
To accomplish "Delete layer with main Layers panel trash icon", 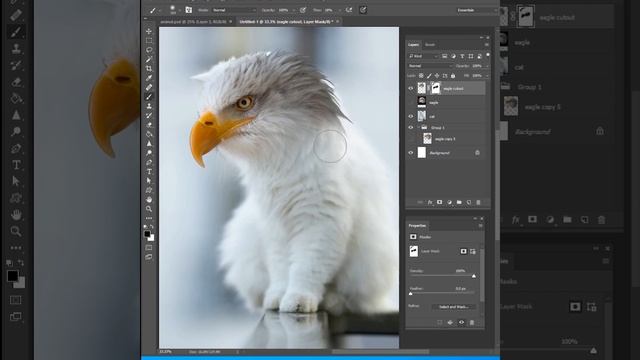I will (x=478, y=202).
